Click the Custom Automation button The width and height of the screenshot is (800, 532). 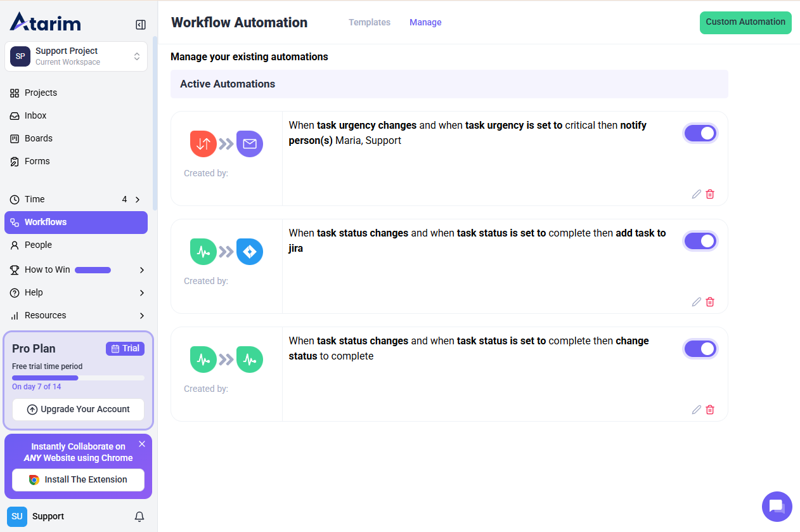[x=745, y=22]
